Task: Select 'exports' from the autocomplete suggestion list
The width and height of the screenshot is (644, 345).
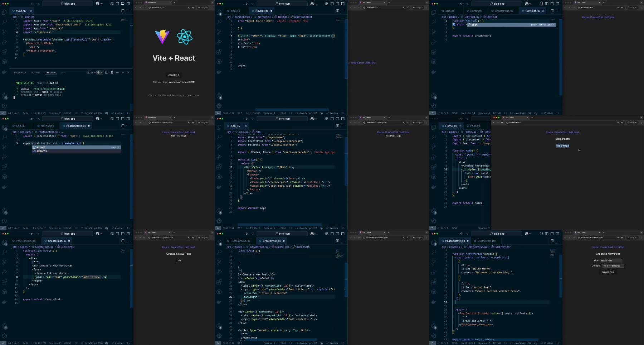Action: (42, 151)
